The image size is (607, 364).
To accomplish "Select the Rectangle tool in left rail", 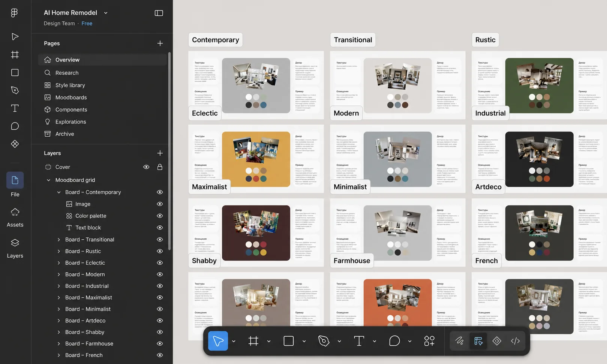I will [15, 73].
